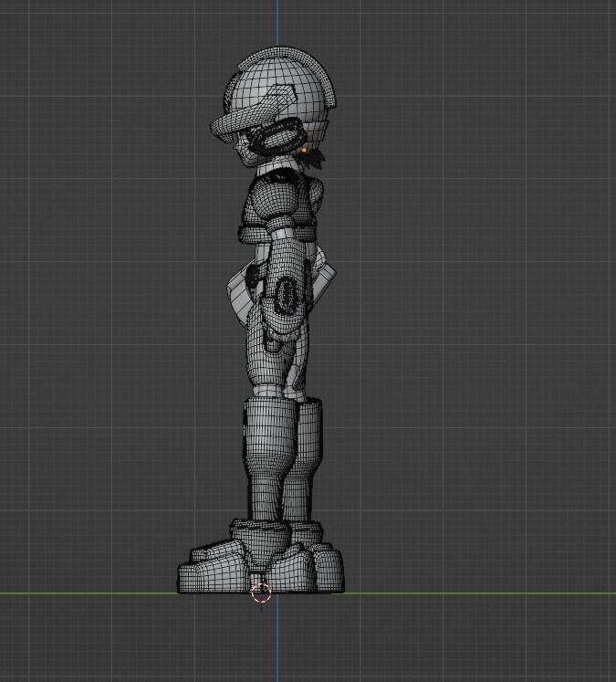Viewport: 616px width, 682px height.
Task: Click the 3D cursor at the model's feet
Action: [x=261, y=592]
